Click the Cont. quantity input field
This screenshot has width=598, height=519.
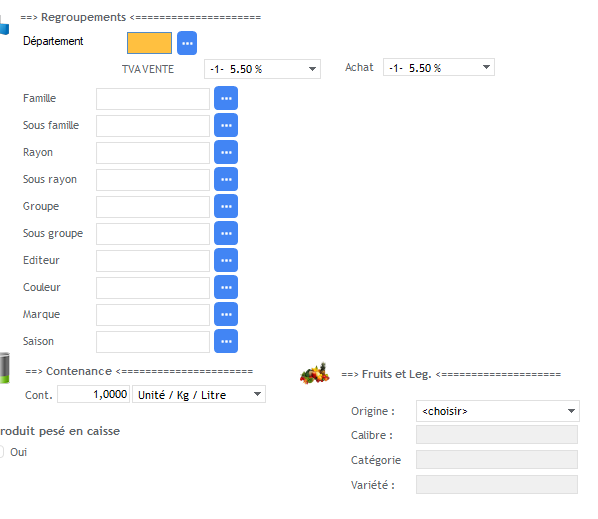(93, 394)
